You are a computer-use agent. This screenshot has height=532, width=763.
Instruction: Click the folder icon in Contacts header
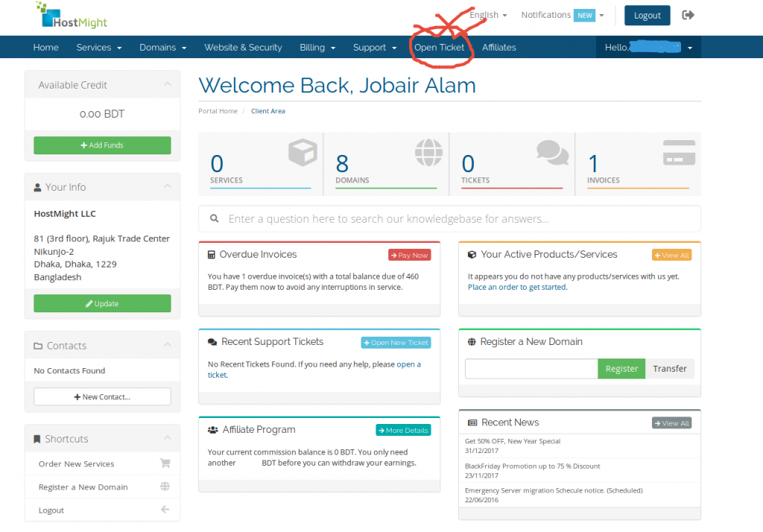point(38,346)
